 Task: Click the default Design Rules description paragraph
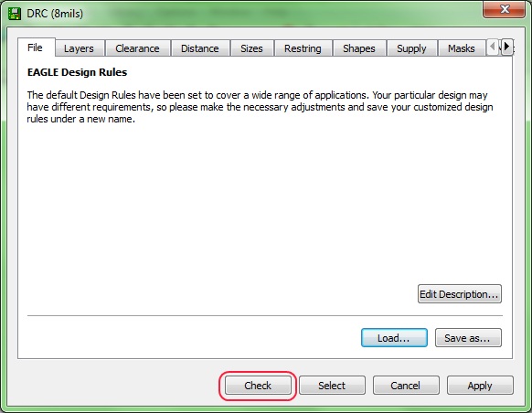pos(260,107)
